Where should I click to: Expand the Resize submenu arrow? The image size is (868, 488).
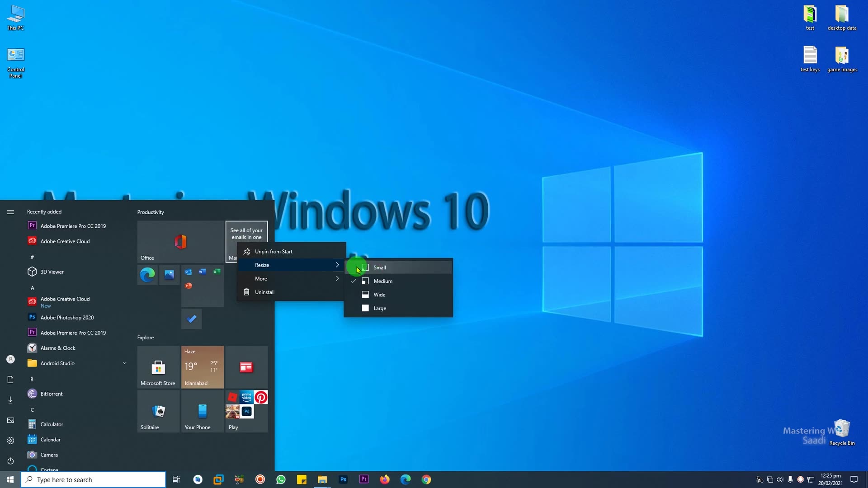(x=337, y=265)
